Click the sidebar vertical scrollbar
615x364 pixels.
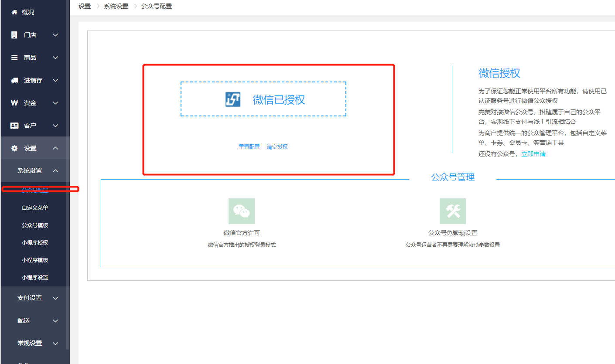point(68,174)
